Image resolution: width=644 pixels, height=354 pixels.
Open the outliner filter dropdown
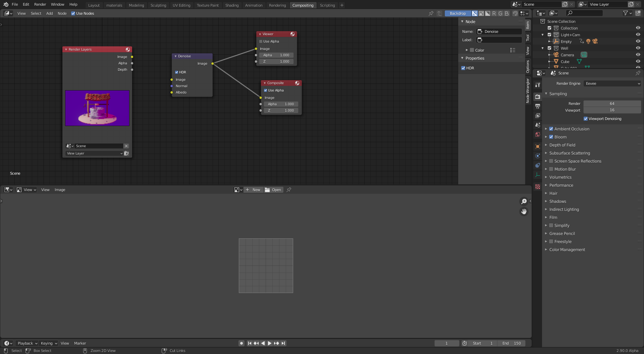pyautogui.click(x=628, y=13)
